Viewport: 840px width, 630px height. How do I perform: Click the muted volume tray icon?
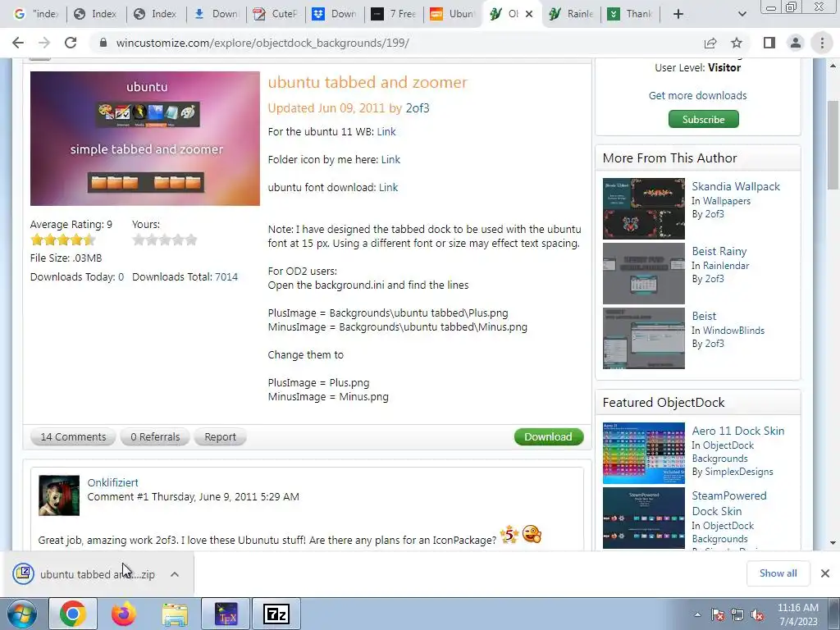(x=757, y=614)
